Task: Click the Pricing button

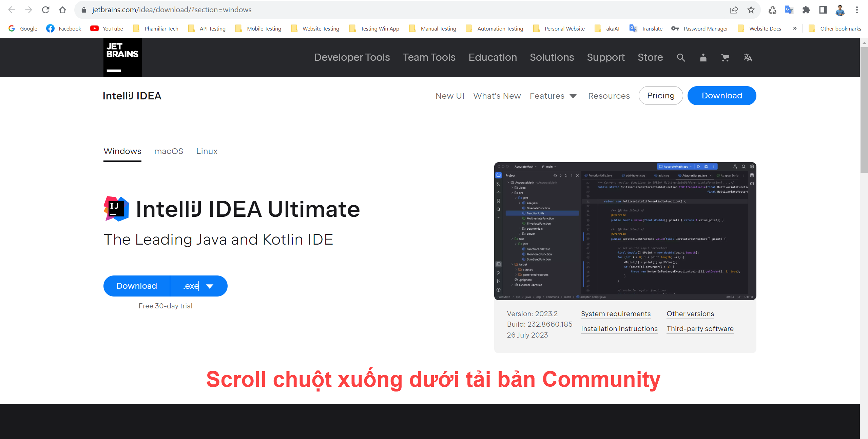Action: pyautogui.click(x=661, y=96)
